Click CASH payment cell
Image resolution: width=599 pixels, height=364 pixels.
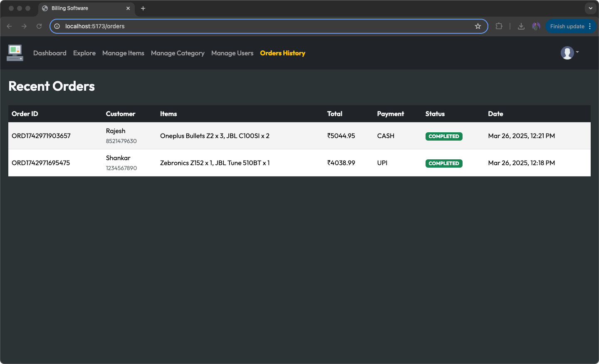click(386, 136)
